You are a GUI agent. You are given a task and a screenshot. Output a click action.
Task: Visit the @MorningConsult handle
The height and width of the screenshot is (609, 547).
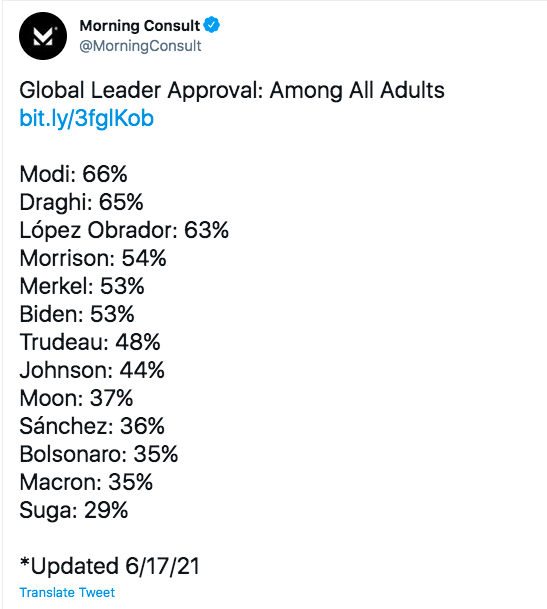click(x=140, y=46)
